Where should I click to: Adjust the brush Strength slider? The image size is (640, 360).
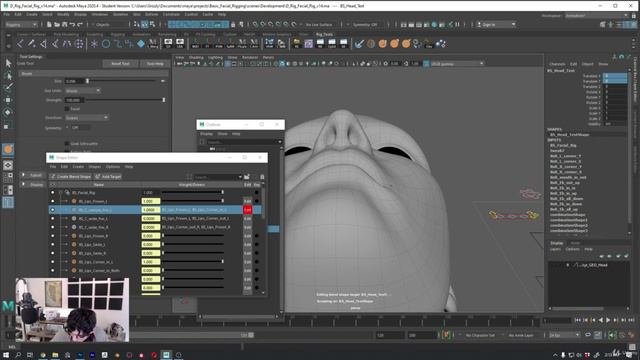124,100
